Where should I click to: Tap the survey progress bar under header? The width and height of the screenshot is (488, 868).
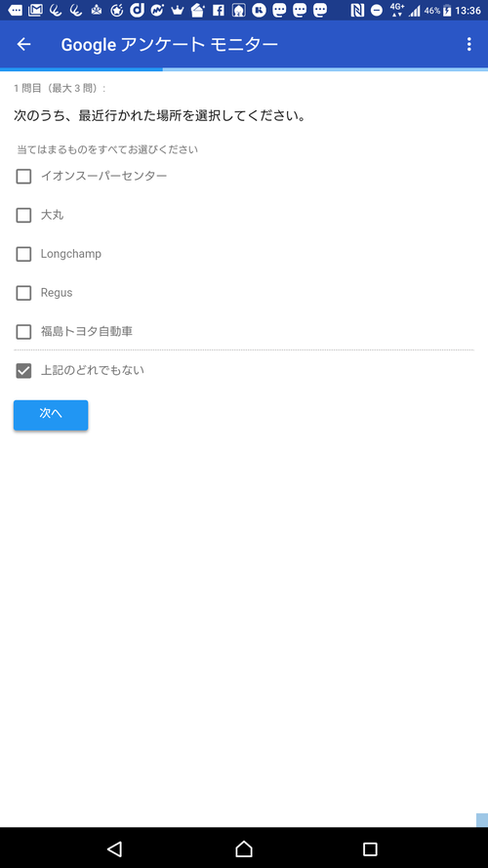(244, 69)
